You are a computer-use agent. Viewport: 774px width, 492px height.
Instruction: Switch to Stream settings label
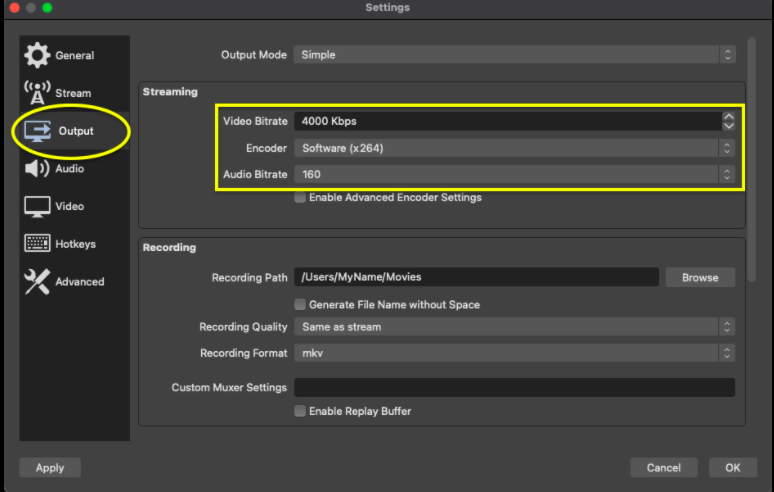(73, 93)
